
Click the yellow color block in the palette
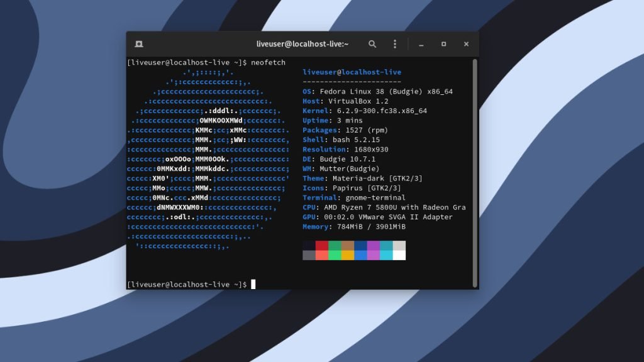(x=347, y=255)
